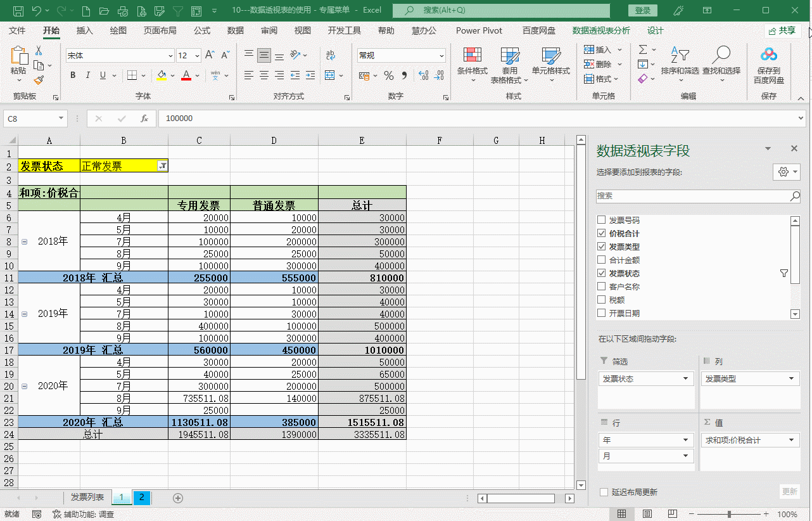Uncheck the 价税合计 field checkbox
The width and height of the screenshot is (812, 521).
tap(602, 234)
